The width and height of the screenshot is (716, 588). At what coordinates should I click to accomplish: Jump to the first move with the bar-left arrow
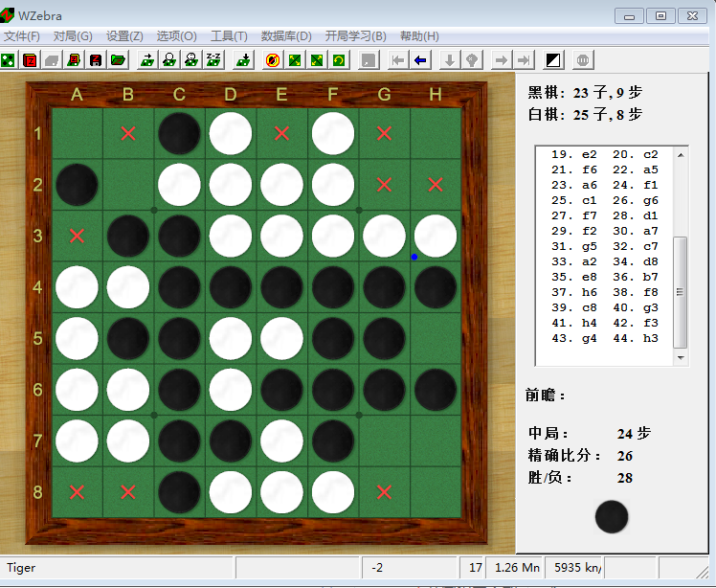[x=398, y=59]
